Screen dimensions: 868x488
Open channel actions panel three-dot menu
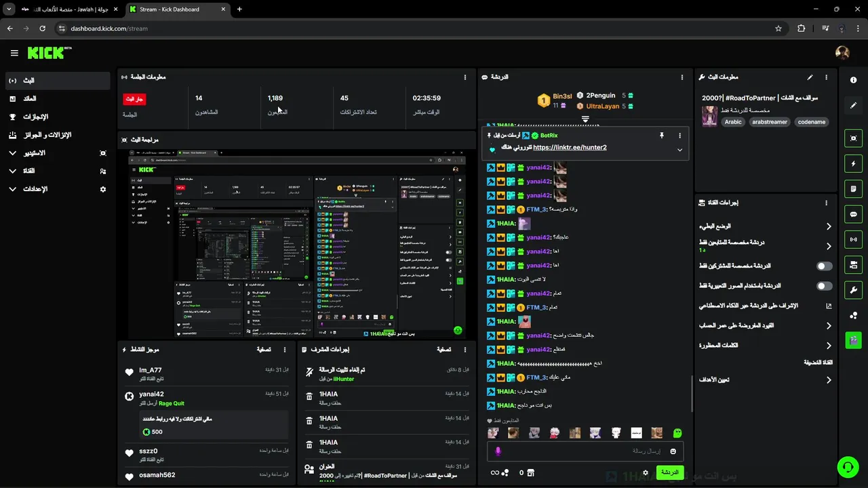tap(826, 203)
